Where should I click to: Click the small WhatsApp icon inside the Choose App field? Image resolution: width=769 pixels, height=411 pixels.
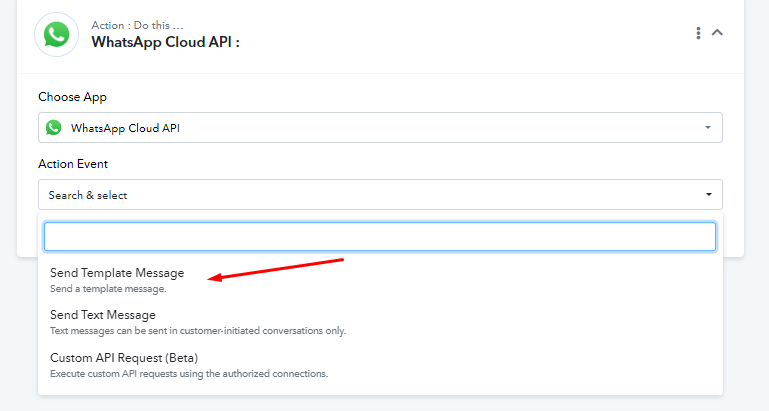tap(53, 128)
